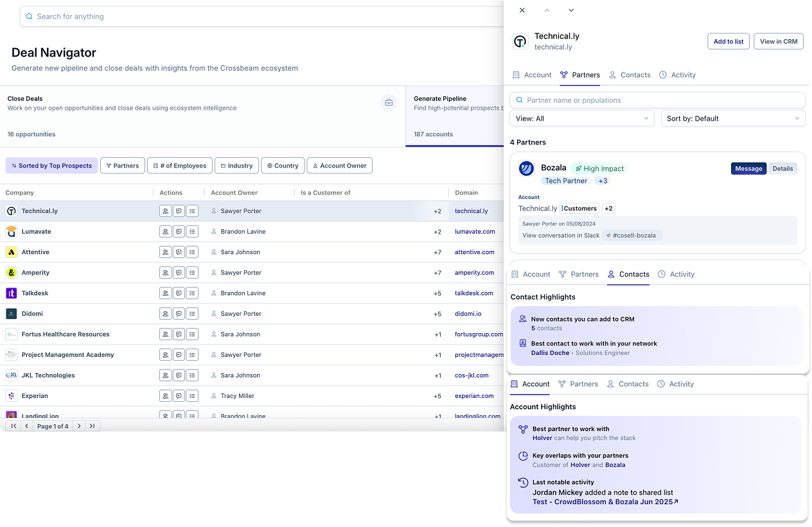
Task: Open the Account Owner filter
Action: click(339, 166)
